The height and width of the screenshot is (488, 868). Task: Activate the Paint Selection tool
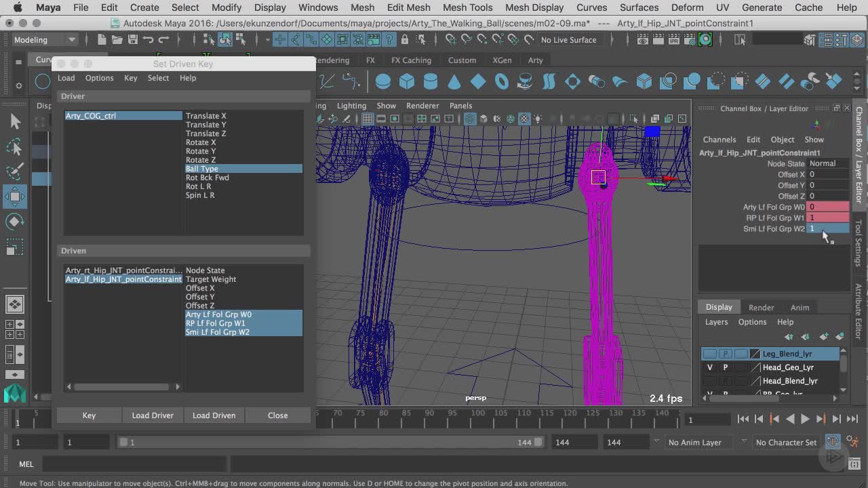[x=15, y=172]
